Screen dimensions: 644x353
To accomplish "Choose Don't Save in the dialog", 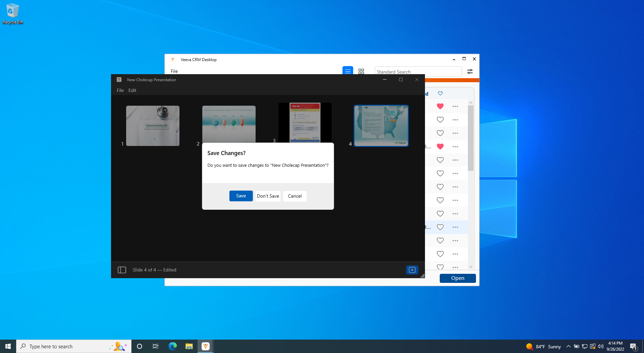I will pyautogui.click(x=268, y=196).
